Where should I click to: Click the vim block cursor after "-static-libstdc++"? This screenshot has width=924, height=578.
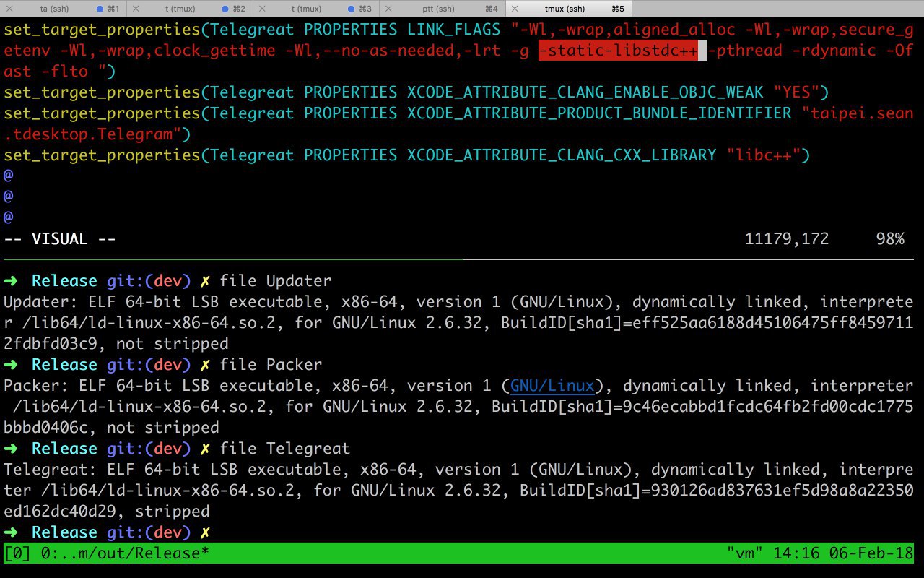pyautogui.click(x=702, y=51)
